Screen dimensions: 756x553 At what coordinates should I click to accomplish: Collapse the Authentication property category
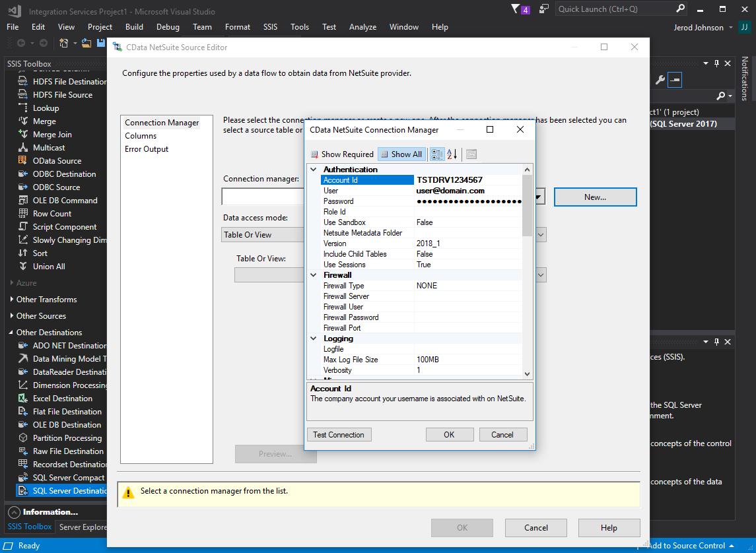click(314, 170)
